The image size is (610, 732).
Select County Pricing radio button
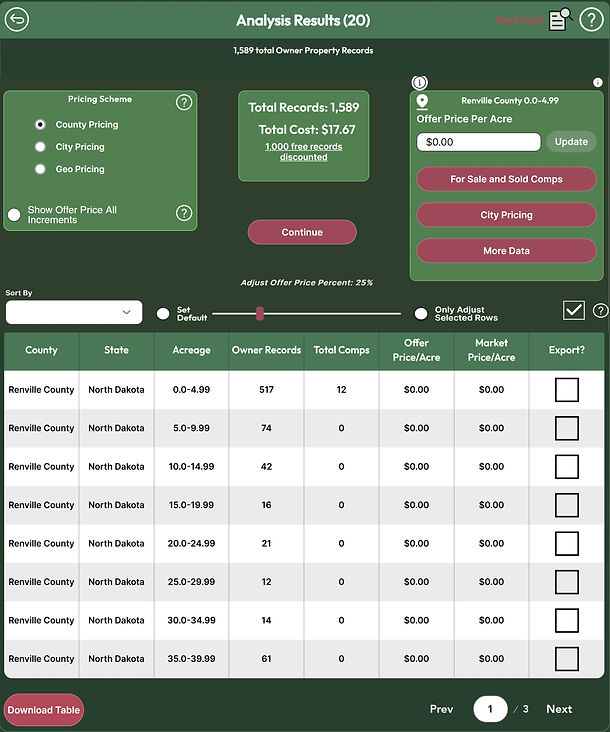click(x=40, y=125)
